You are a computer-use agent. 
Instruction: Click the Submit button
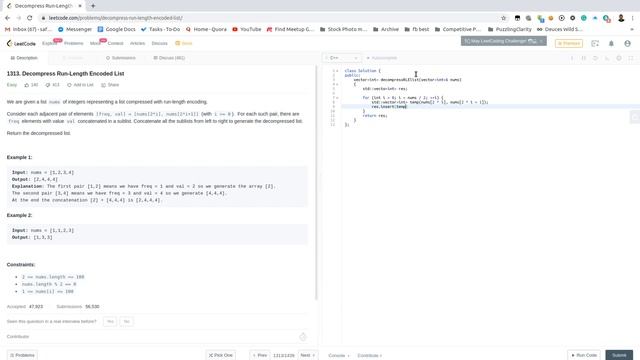click(619, 355)
